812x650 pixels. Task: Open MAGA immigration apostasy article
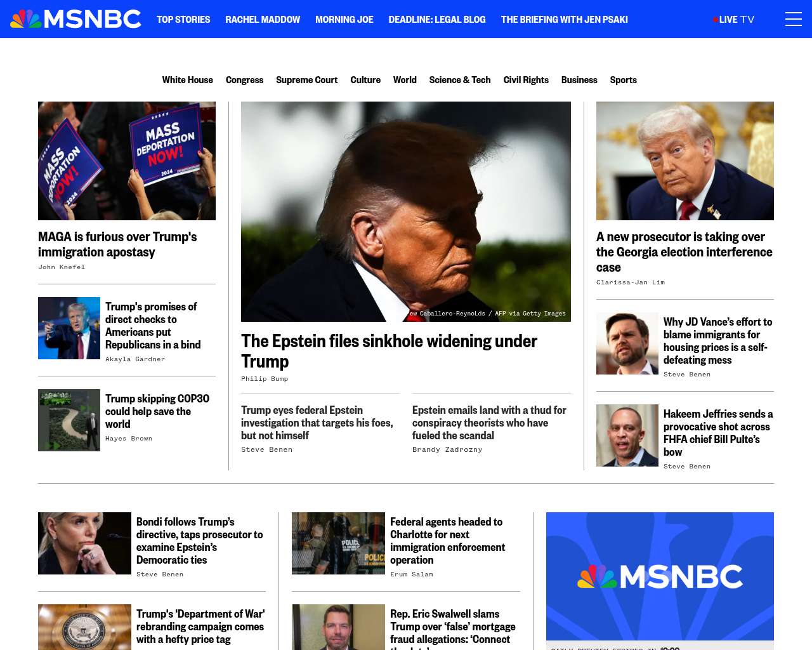[117, 244]
